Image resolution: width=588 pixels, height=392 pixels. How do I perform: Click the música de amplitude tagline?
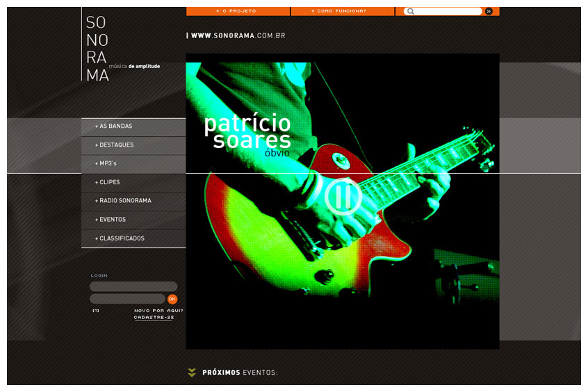pos(134,67)
